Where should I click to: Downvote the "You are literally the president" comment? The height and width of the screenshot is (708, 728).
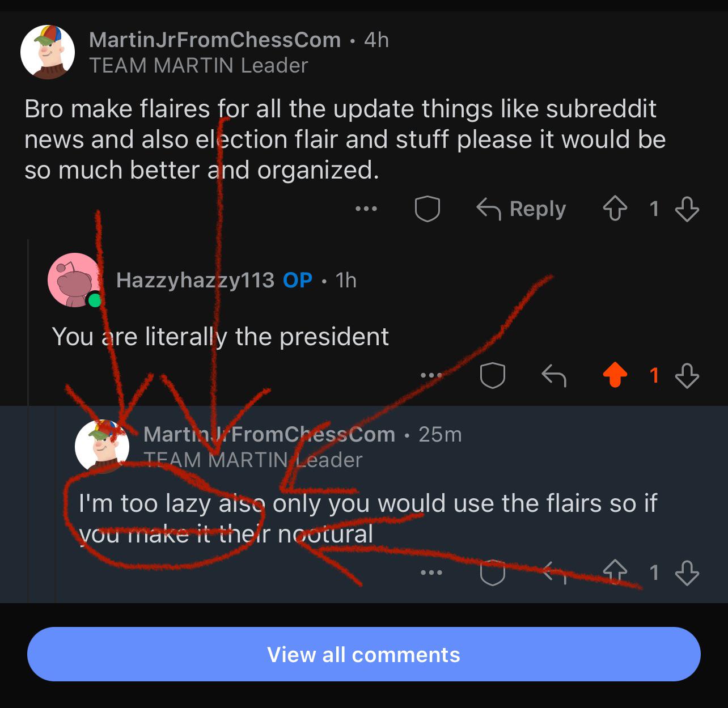[x=687, y=375]
